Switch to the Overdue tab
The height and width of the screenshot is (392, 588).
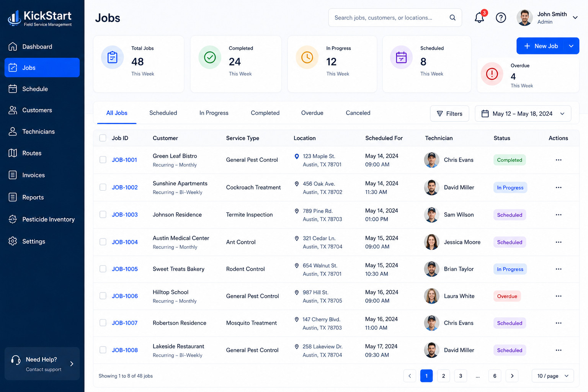312,113
